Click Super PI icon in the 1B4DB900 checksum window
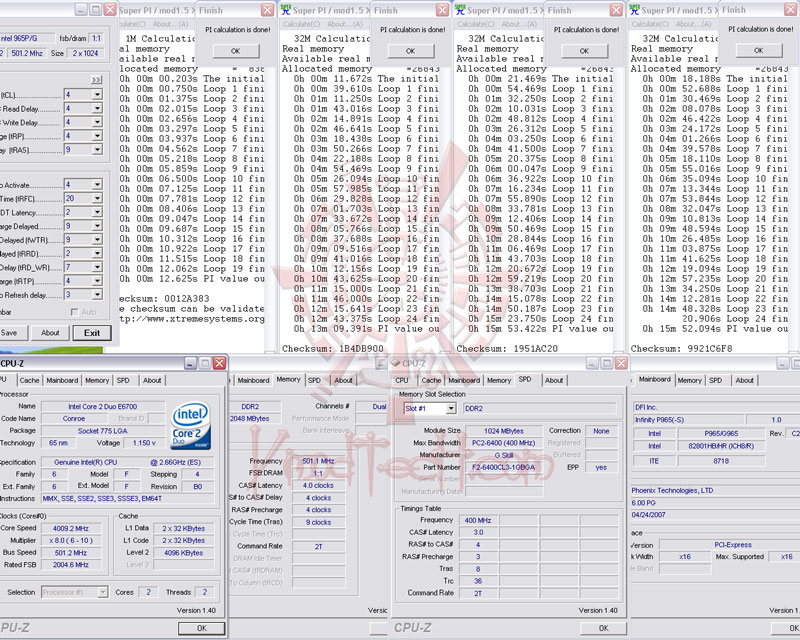 (x=286, y=10)
